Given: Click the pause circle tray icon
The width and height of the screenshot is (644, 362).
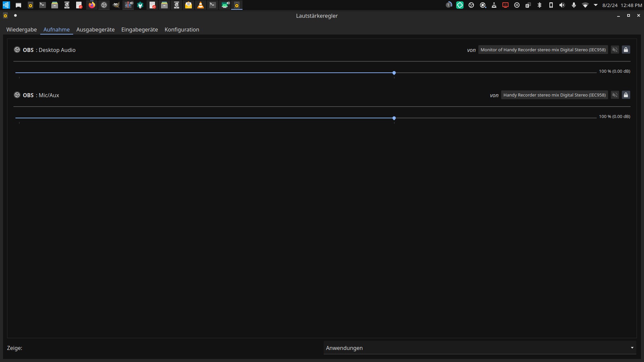Looking at the screenshot, I should pyautogui.click(x=517, y=5).
